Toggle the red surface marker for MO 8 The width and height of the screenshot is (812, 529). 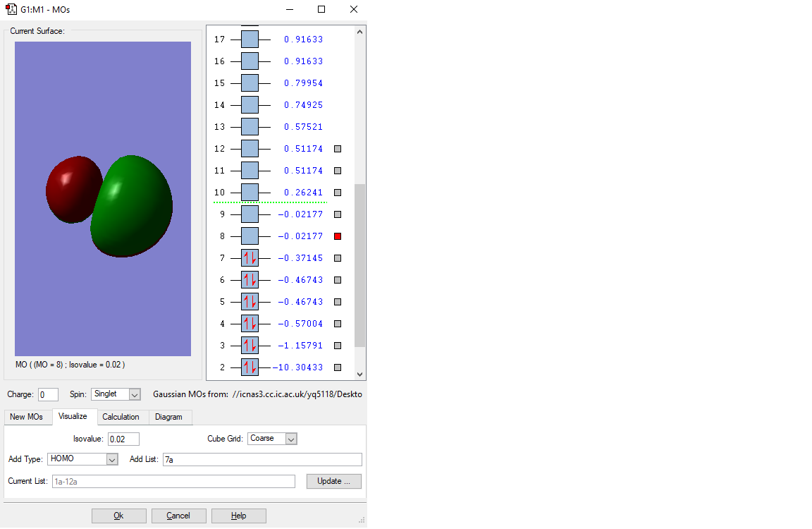[x=338, y=236]
